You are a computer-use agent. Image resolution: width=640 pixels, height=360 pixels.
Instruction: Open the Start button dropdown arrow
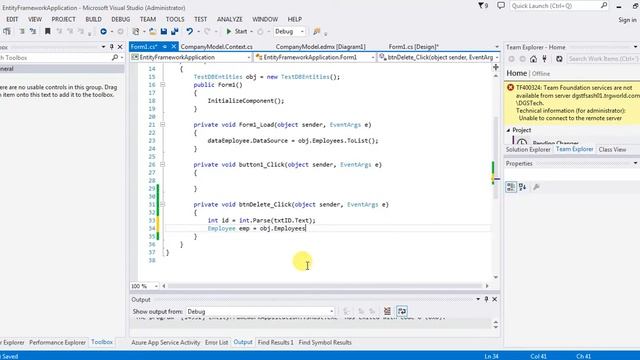pyautogui.click(x=251, y=31)
